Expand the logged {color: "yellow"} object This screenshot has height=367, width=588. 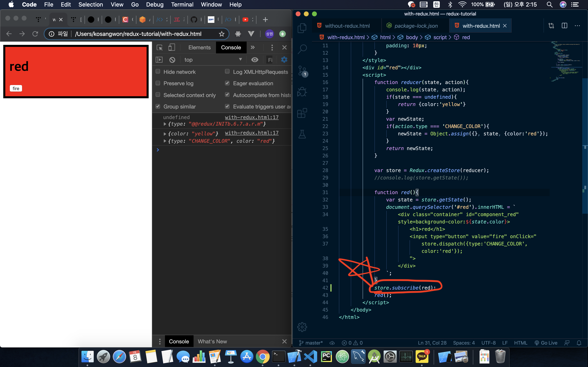tap(165, 134)
